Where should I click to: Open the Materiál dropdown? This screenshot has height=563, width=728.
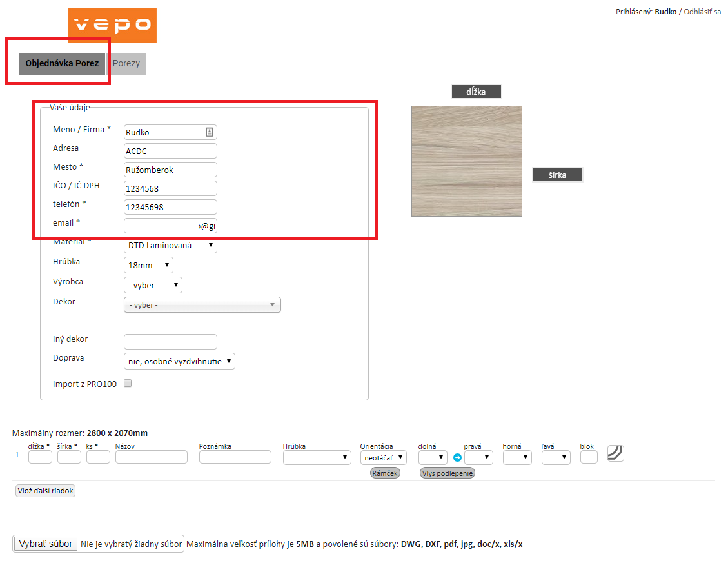(170, 245)
